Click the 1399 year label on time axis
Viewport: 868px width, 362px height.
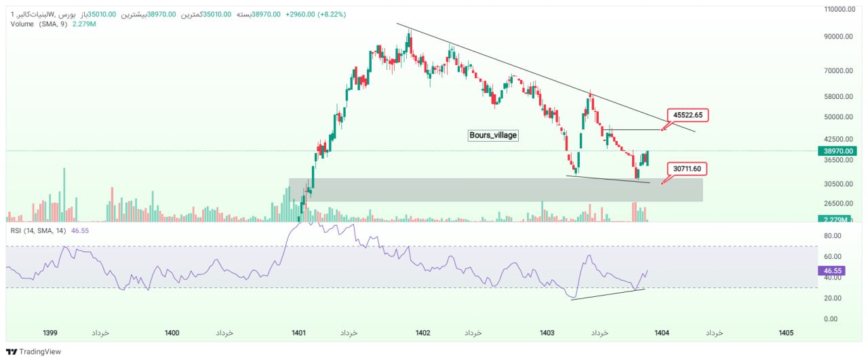[x=49, y=333]
